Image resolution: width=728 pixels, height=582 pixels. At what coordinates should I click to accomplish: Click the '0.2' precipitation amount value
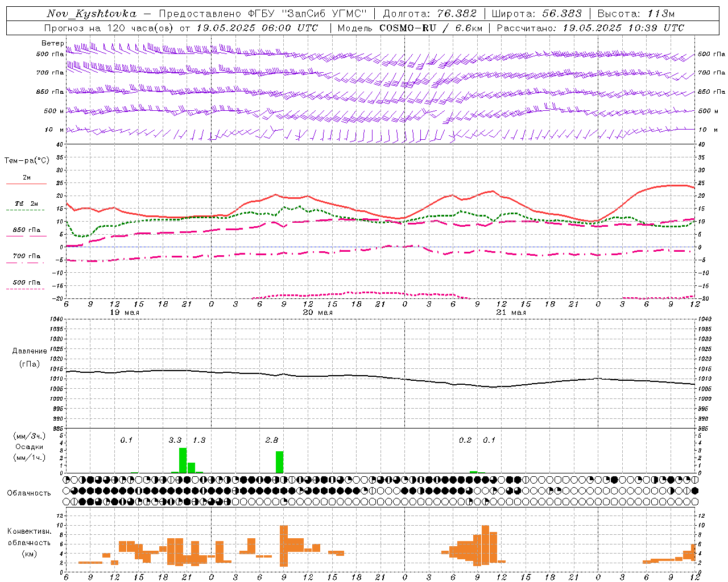[x=465, y=440]
